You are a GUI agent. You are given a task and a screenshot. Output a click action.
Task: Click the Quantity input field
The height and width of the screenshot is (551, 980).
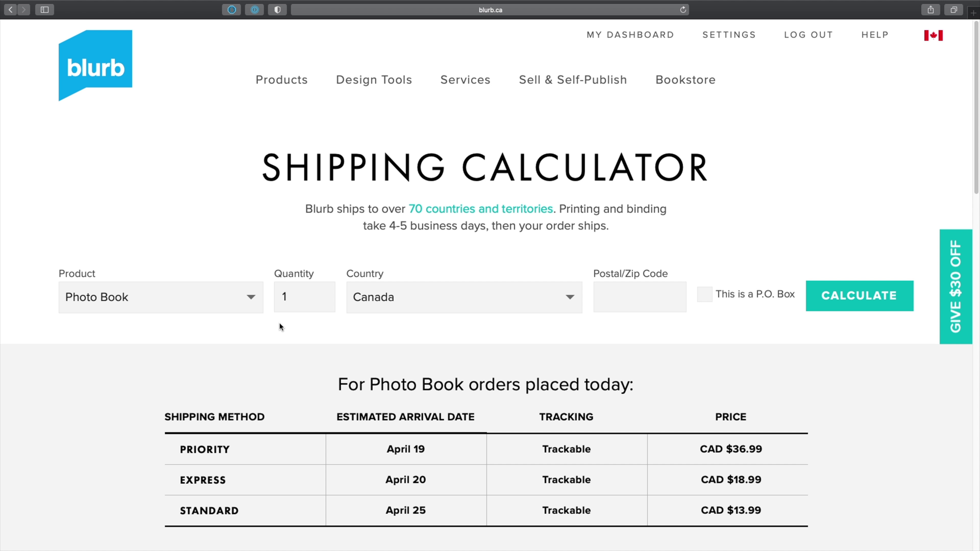304,297
